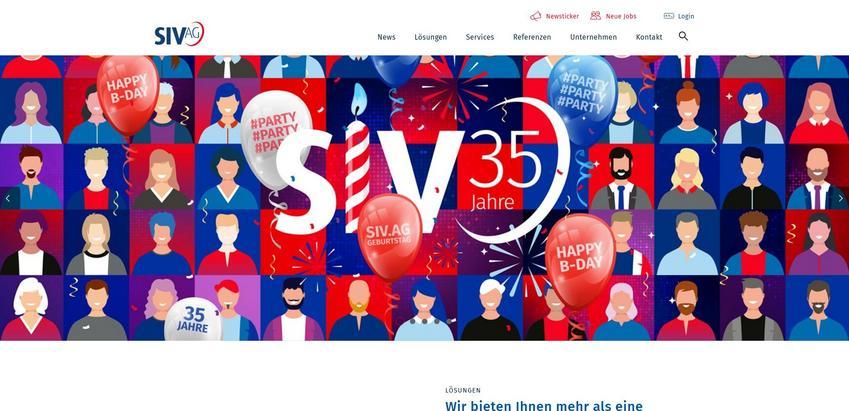Click the Login link
Viewport: 849px width, 411px height.
(686, 16)
